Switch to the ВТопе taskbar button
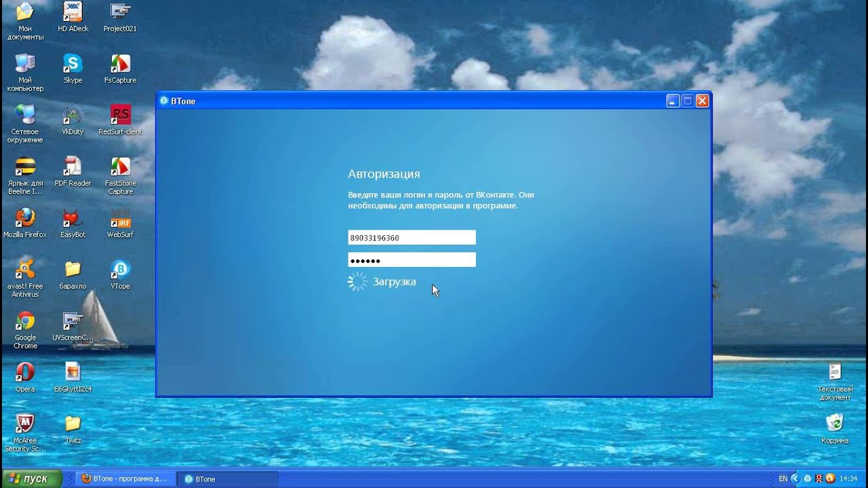This screenshot has height=488, width=868. point(229,479)
